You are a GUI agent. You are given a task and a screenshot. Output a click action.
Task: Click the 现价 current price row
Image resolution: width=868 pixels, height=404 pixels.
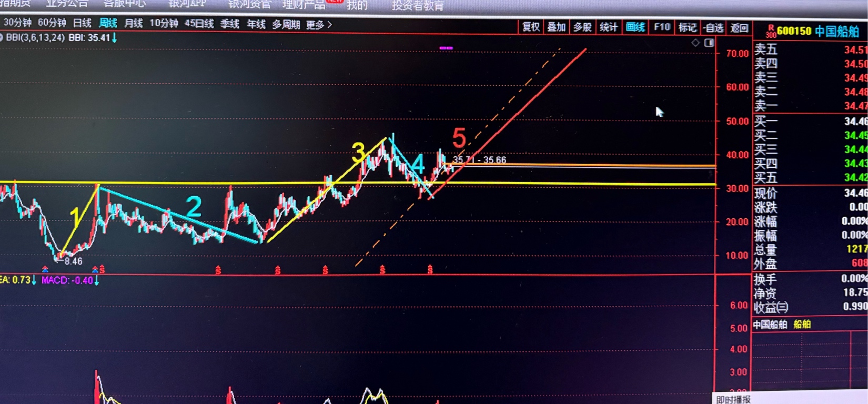point(810,193)
